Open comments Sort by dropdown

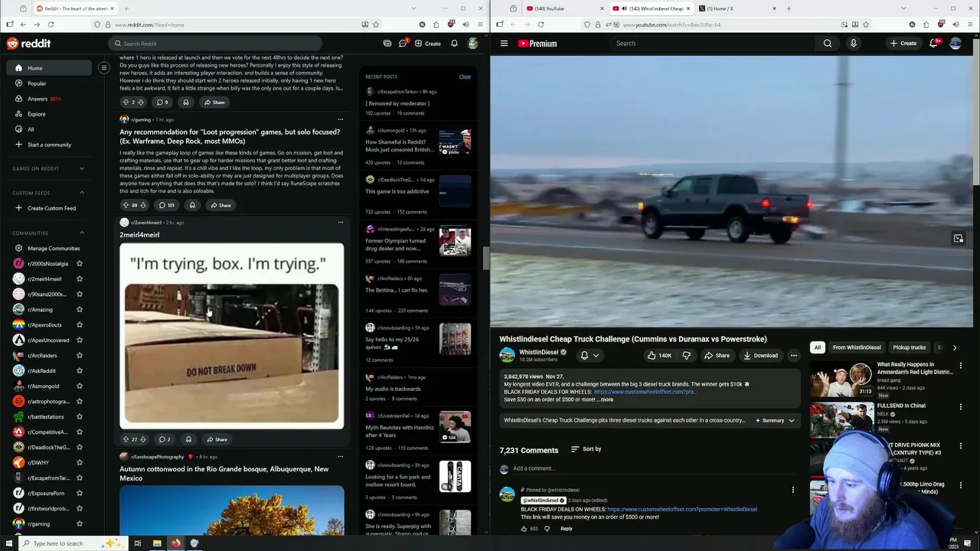[x=586, y=449]
